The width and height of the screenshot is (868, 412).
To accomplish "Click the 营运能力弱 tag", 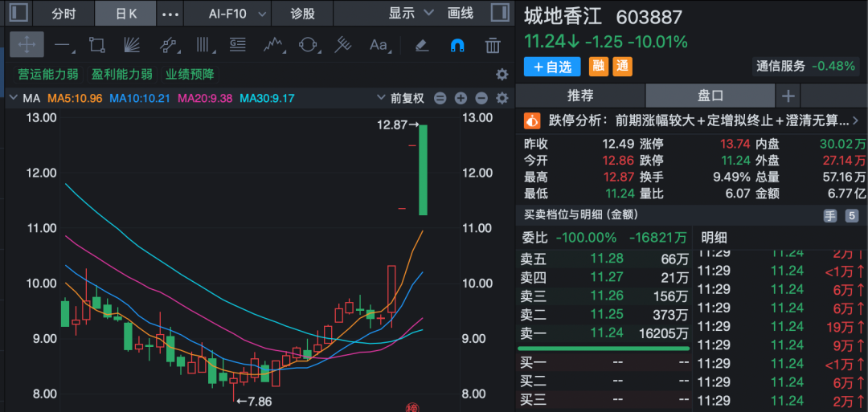I will pyautogui.click(x=48, y=74).
